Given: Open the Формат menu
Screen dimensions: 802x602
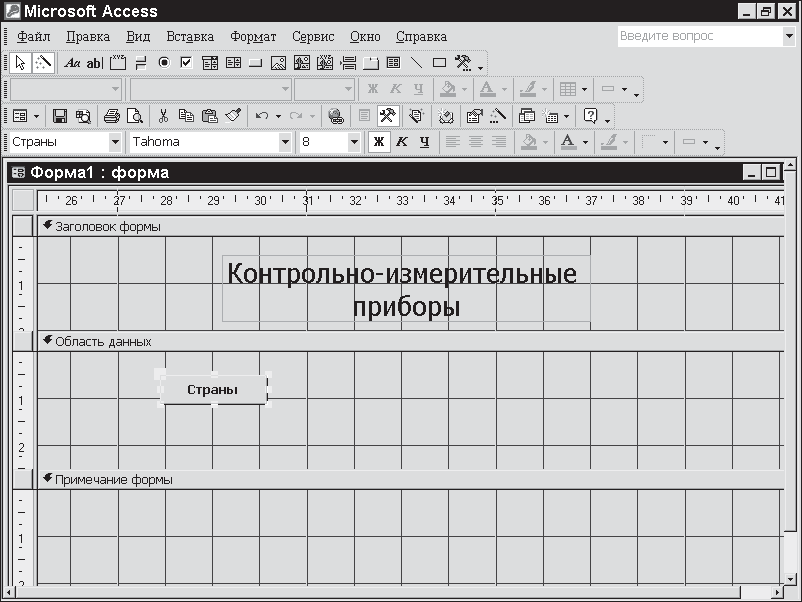Looking at the screenshot, I should point(253,37).
